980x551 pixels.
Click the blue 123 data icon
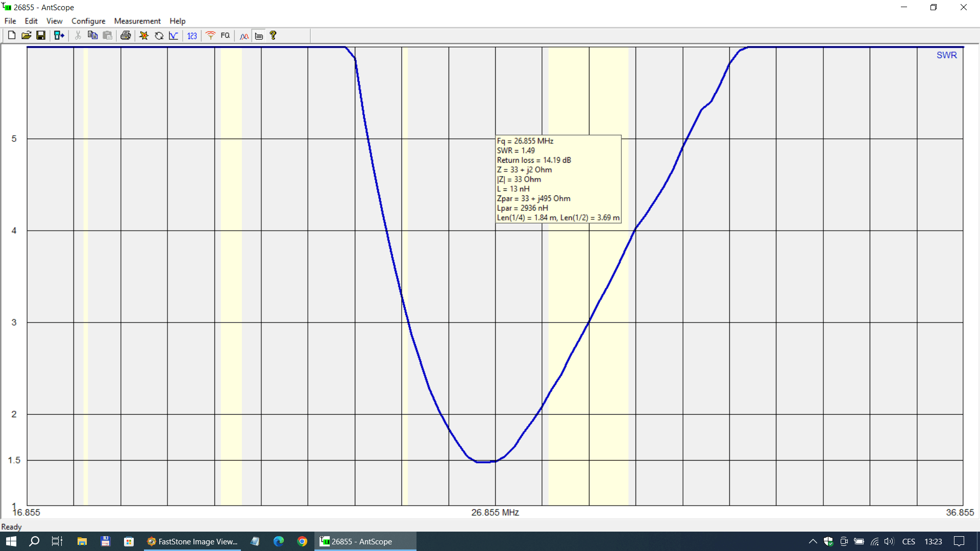pyautogui.click(x=192, y=35)
